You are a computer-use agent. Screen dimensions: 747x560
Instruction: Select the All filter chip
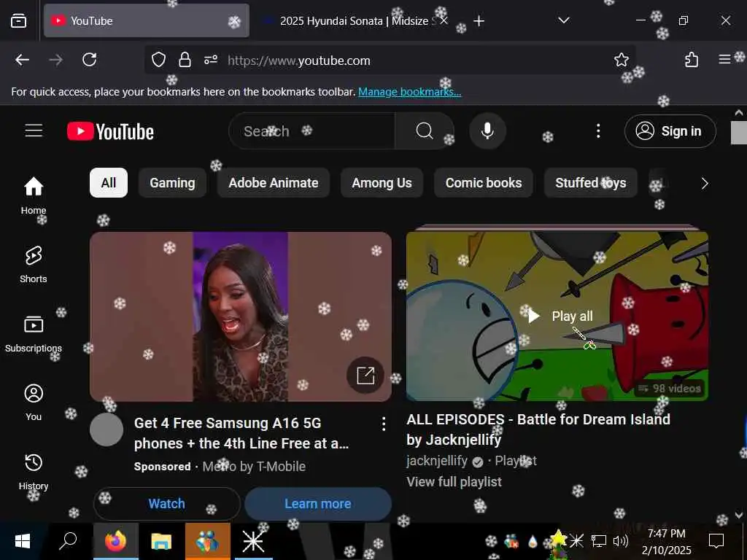point(109,183)
